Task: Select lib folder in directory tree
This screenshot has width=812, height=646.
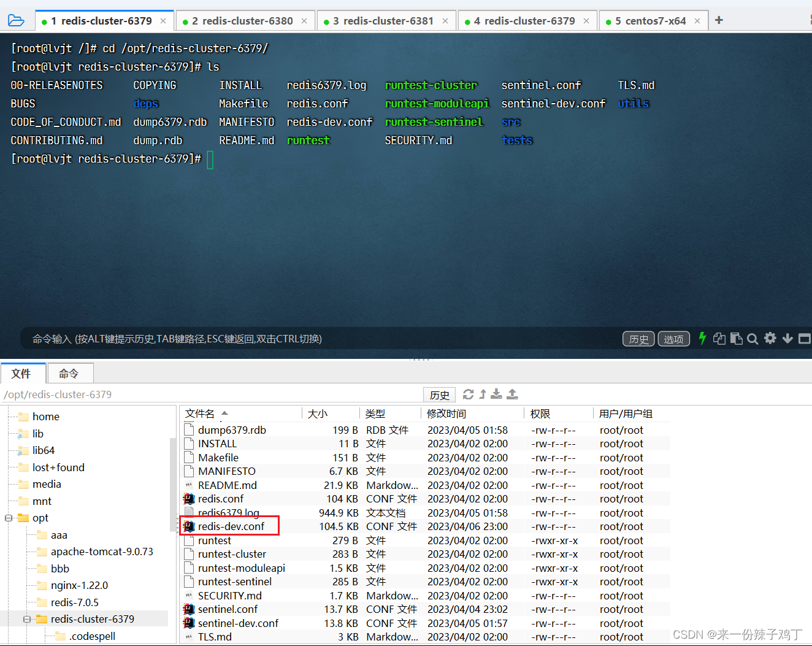Action: pyautogui.click(x=38, y=434)
